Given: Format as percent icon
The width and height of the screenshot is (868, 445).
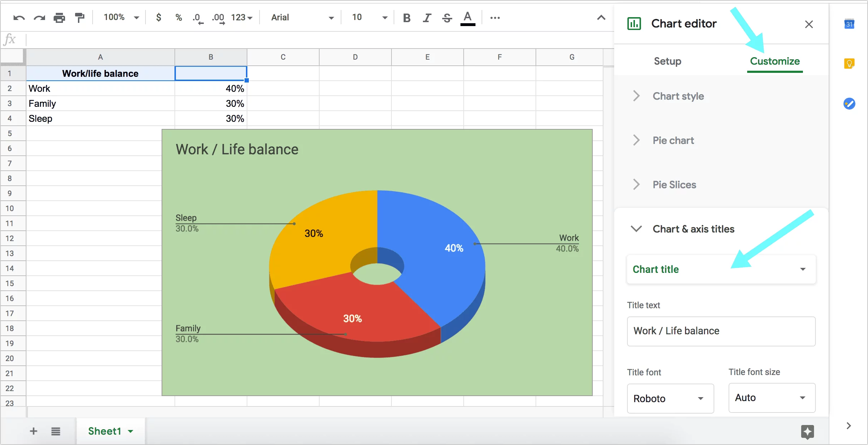Looking at the screenshot, I should [x=179, y=17].
